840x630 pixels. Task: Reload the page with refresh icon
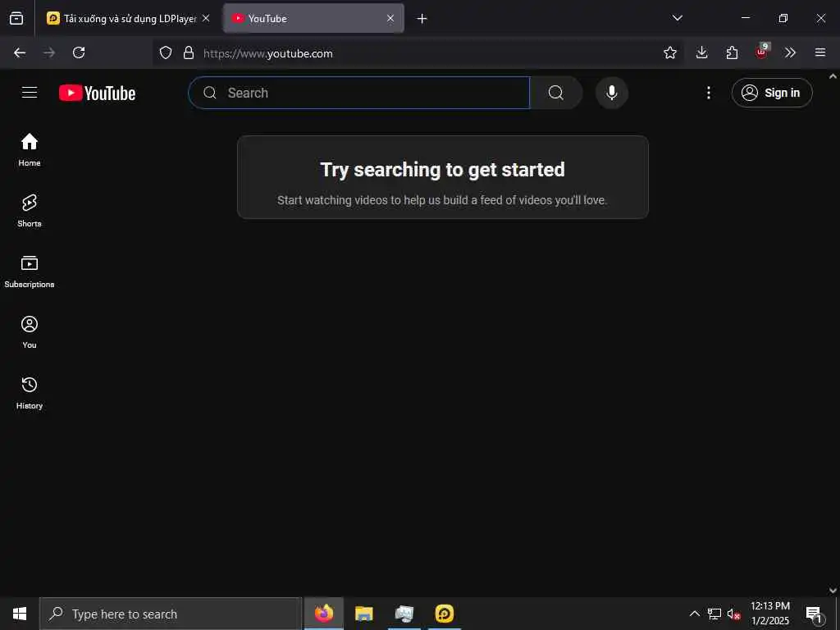[79, 52]
